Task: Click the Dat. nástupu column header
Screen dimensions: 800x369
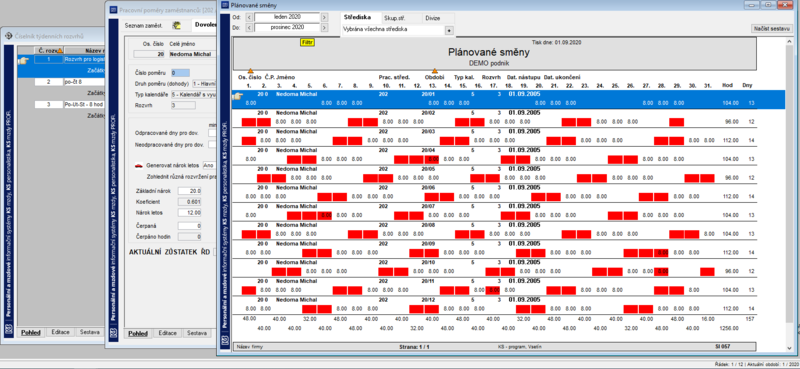Action: click(524, 77)
